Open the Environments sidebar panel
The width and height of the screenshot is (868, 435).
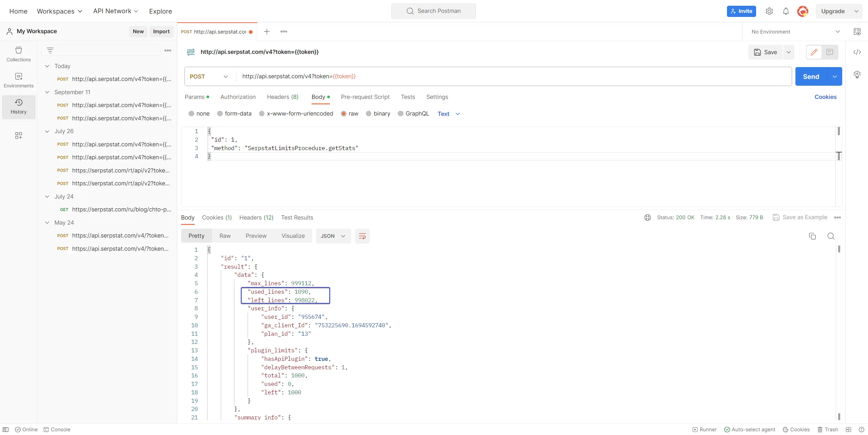pos(19,80)
